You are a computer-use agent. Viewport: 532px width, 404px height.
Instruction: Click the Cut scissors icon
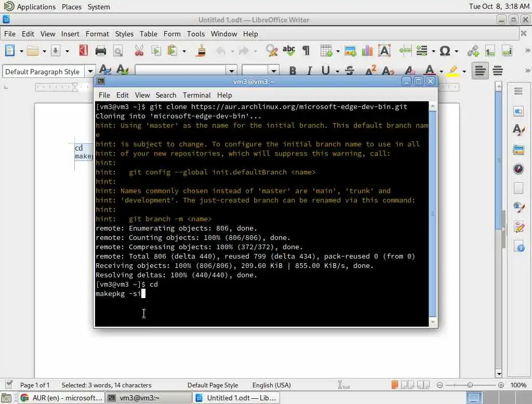pyautogui.click(x=139, y=51)
